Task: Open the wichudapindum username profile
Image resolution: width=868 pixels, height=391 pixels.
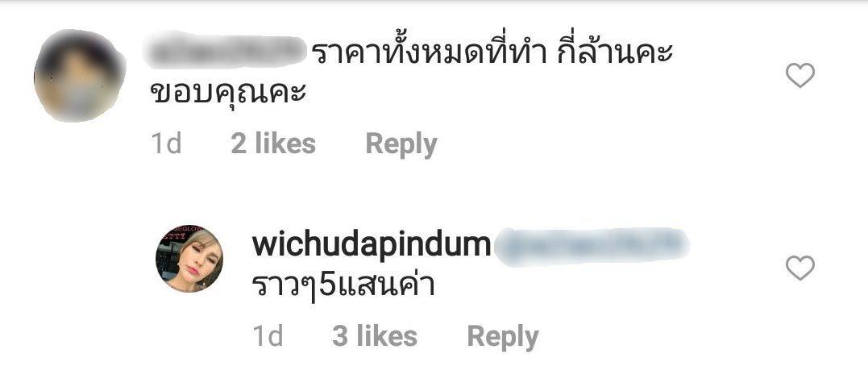Action: coord(372,244)
